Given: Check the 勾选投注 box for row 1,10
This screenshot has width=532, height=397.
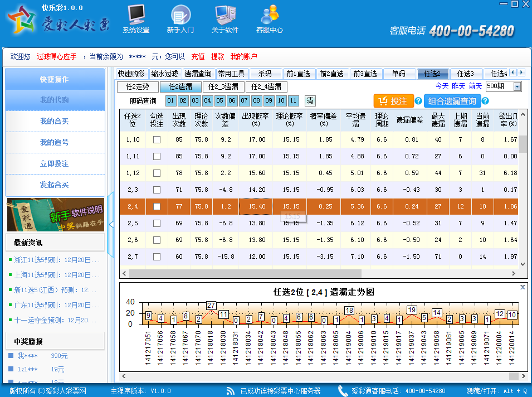Looking at the screenshot, I should (x=157, y=140).
